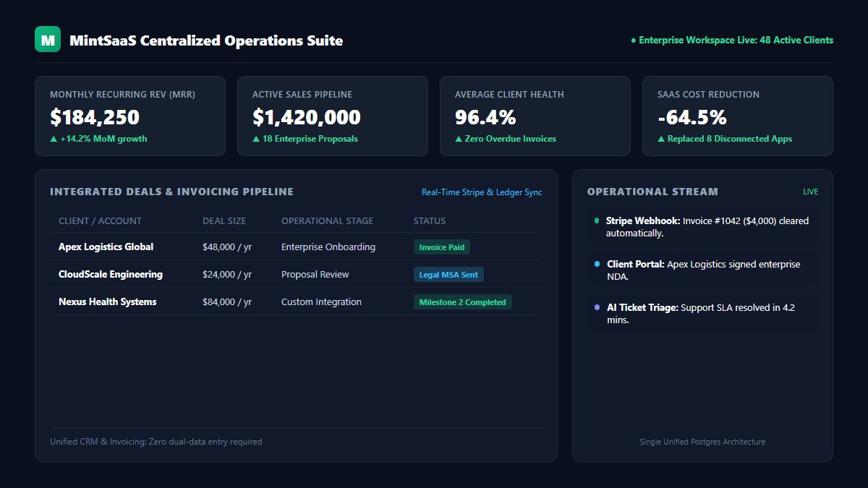Click the Integrated Deals & Invoicing Pipeline heading
Screen dimensions: 868x488
(171, 192)
